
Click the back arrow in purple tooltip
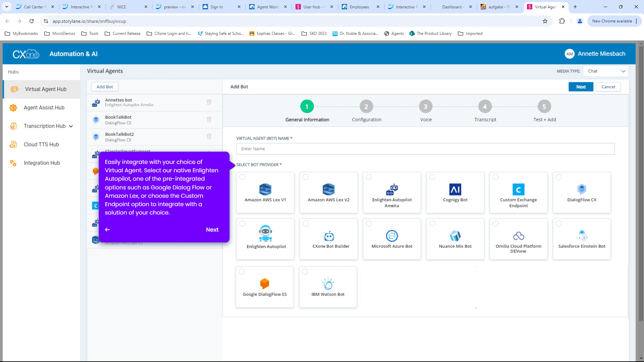point(107,230)
